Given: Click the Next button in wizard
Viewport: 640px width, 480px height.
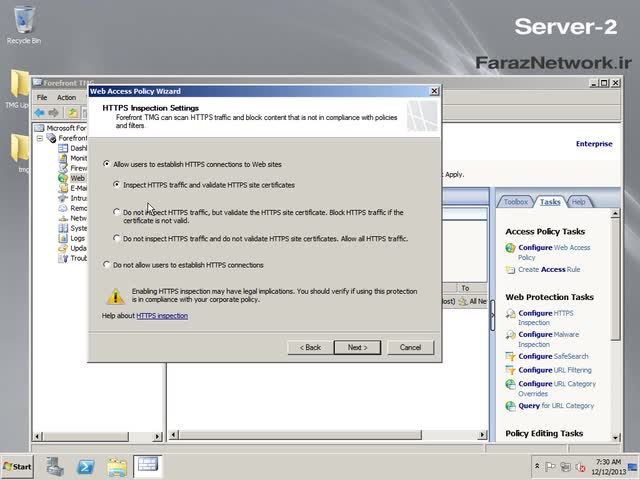Looking at the screenshot, I should point(357,347).
